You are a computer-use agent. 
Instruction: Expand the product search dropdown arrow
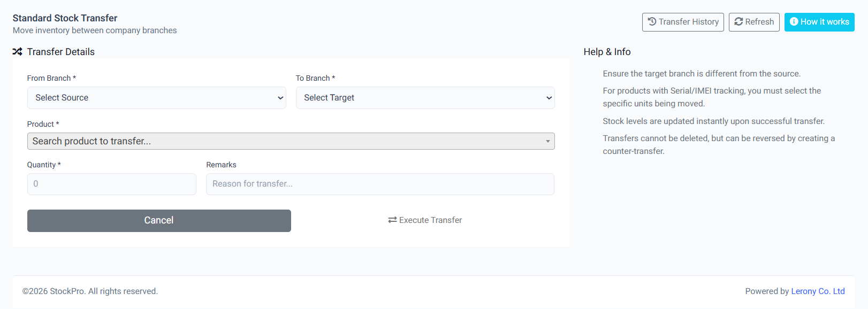pyautogui.click(x=547, y=142)
